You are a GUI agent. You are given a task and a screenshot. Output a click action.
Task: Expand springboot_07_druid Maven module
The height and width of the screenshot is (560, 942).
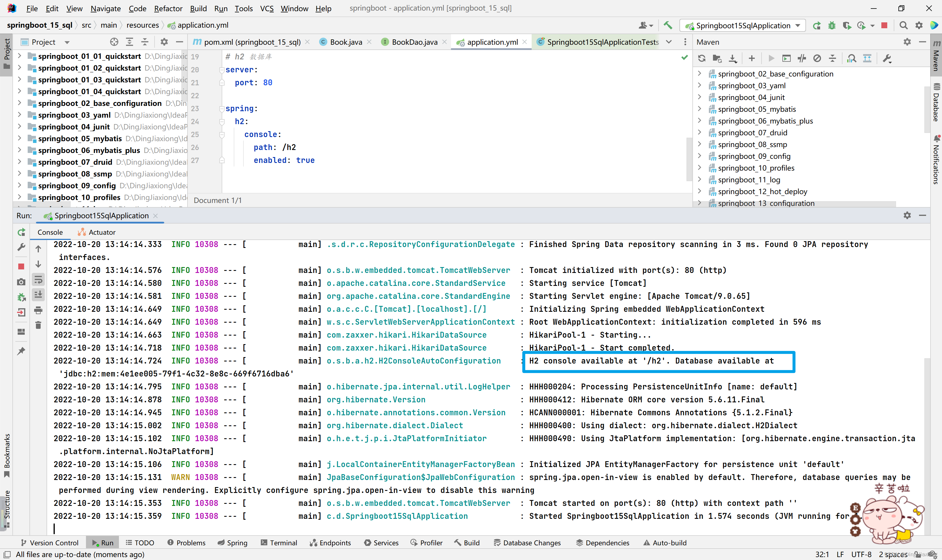point(699,132)
